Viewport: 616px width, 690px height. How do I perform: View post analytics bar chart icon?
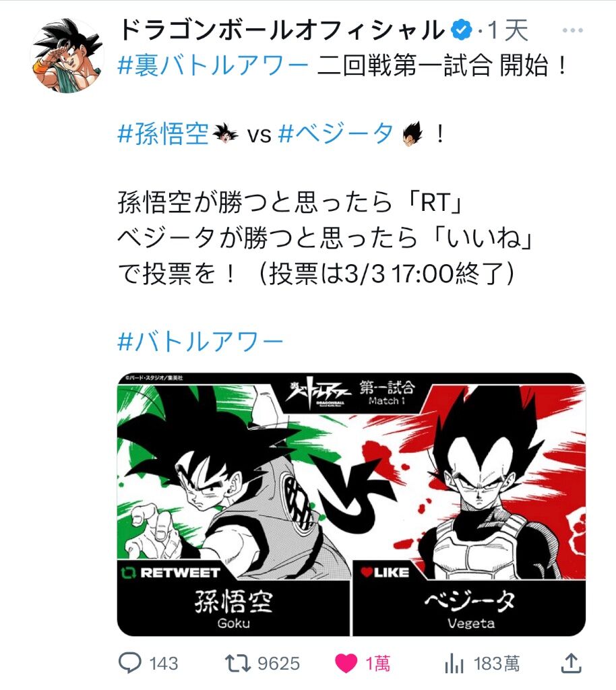[x=454, y=663]
